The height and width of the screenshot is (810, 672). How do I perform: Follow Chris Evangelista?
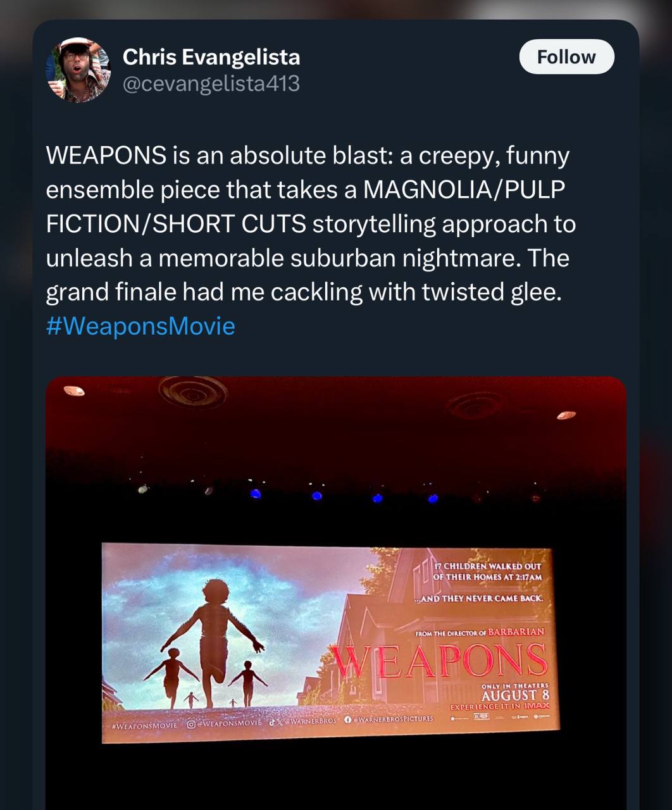(566, 57)
